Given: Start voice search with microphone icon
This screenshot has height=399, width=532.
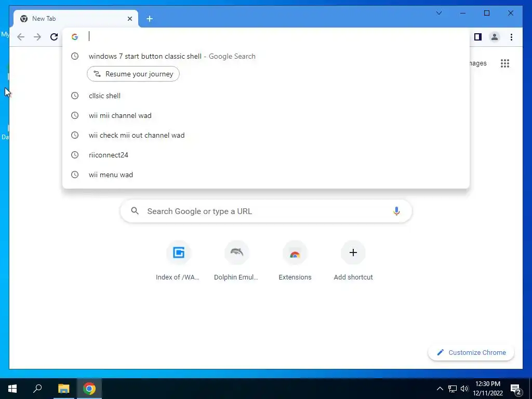Looking at the screenshot, I should (x=396, y=211).
